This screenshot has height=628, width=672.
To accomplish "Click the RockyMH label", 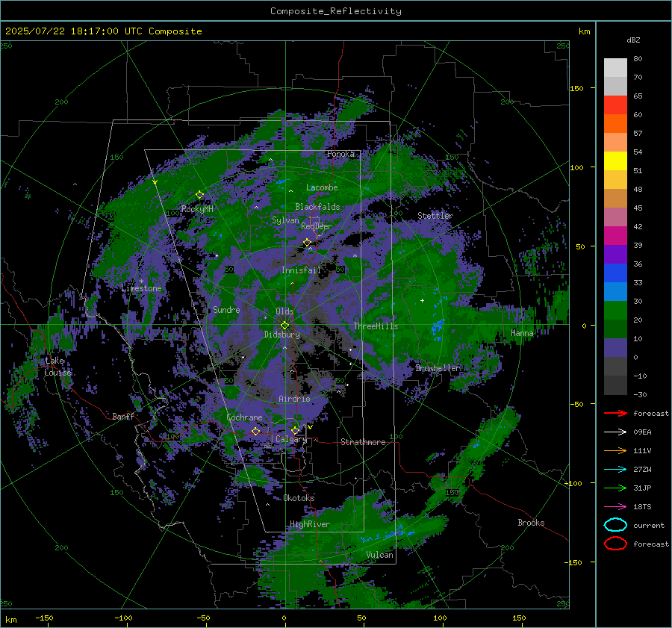I will click(198, 209).
